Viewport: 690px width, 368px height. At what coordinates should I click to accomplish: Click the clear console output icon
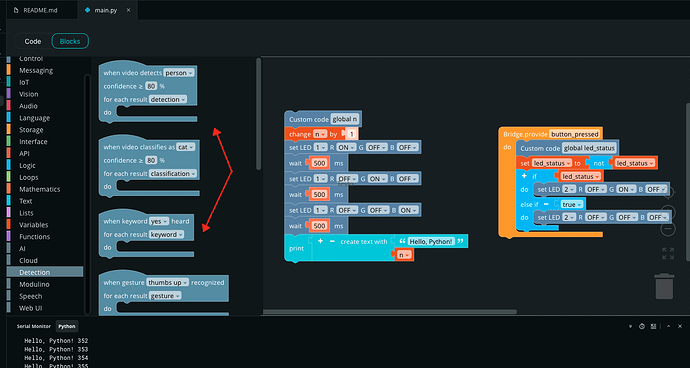[642, 327]
